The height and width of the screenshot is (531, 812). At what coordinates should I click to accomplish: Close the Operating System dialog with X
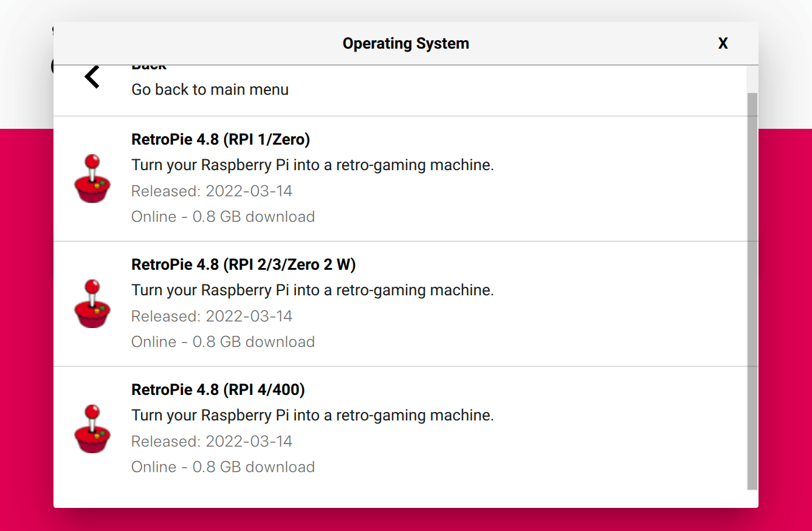[723, 43]
